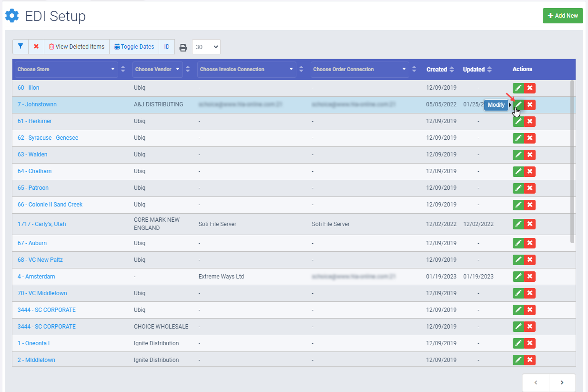Open the 62 - Syracuse - Genesee link
Viewport: 588px width, 392px height.
click(48, 138)
